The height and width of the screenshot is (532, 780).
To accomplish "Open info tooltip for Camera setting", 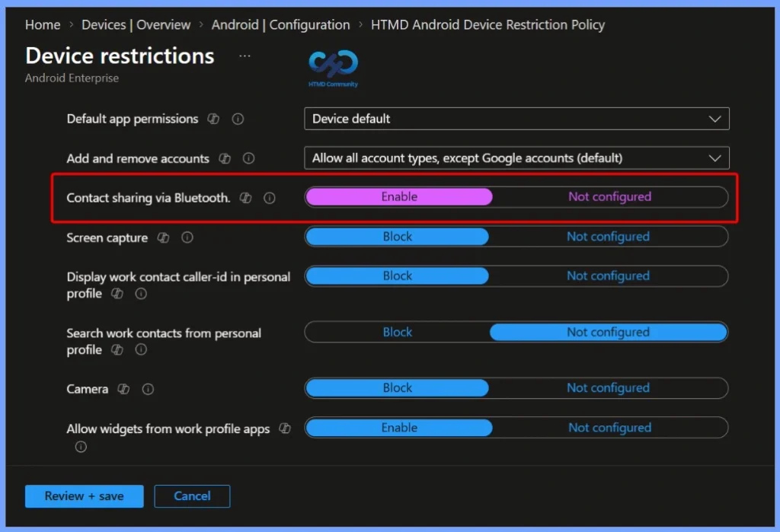I will pos(148,389).
